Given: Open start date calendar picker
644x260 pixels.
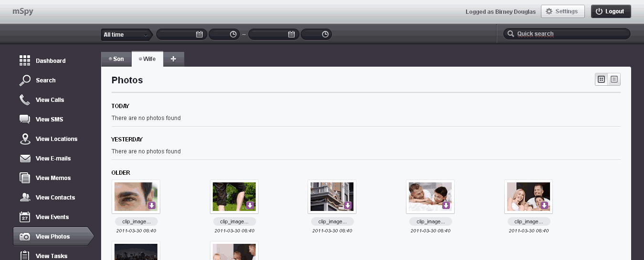Looking at the screenshot, I should point(199,34).
